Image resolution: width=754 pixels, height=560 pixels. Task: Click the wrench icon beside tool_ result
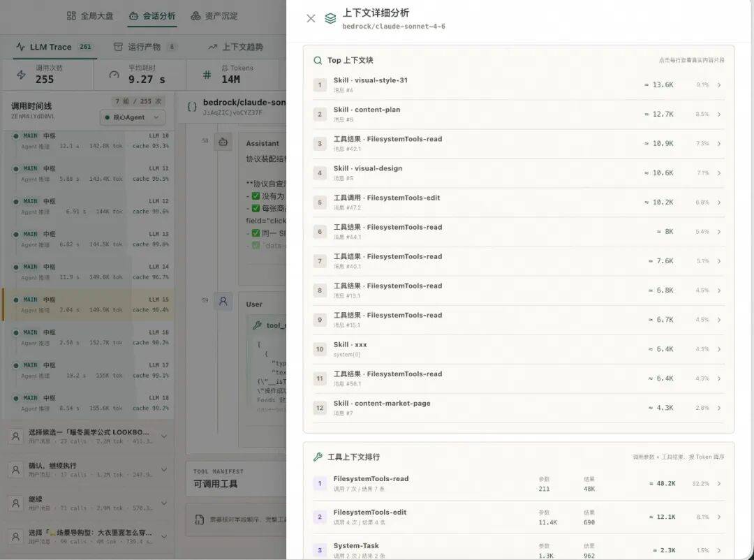tap(257, 325)
